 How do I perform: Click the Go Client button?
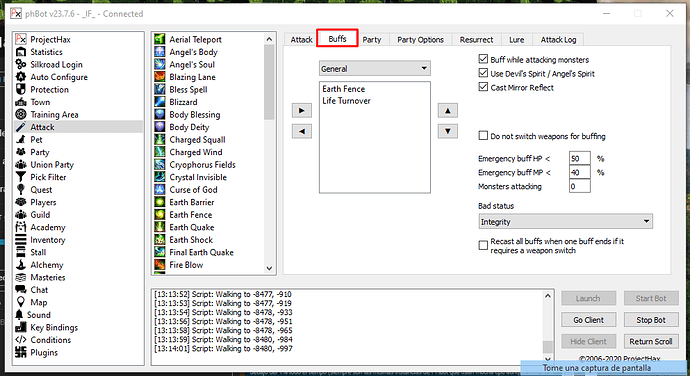coord(588,320)
